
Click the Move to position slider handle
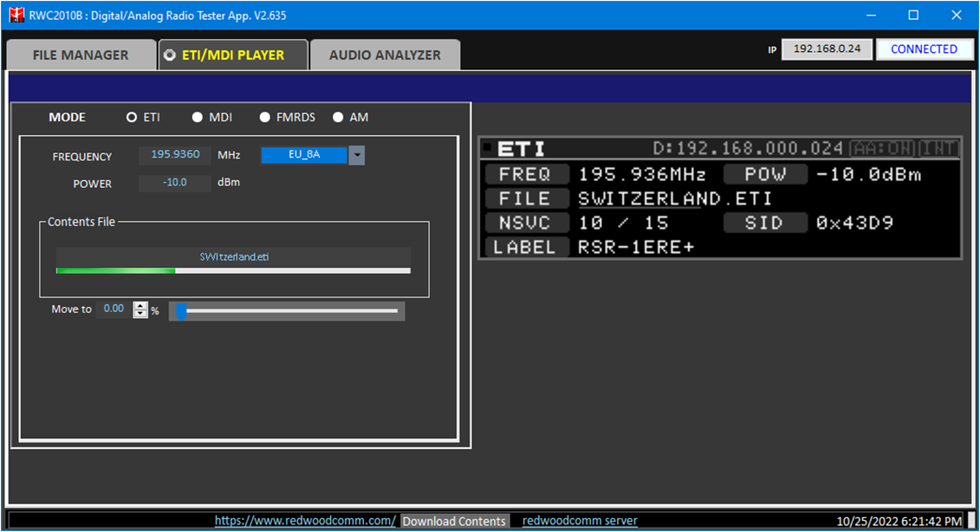[x=181, y=311]
